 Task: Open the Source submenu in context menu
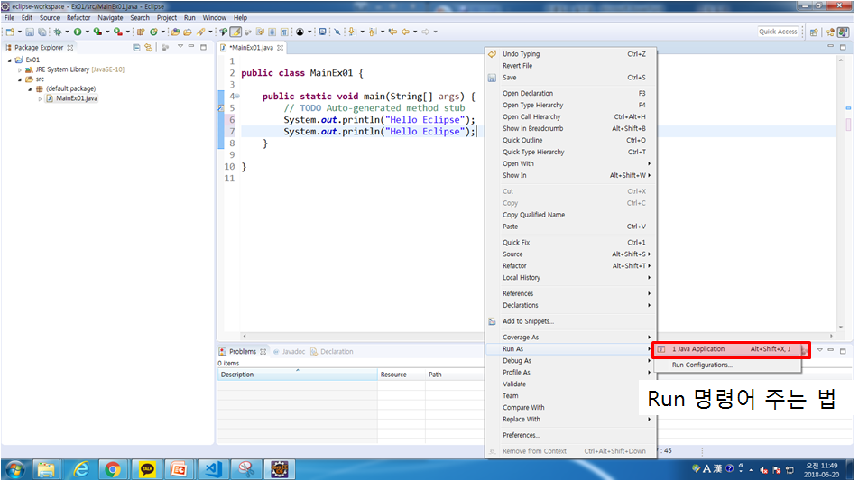571,254
